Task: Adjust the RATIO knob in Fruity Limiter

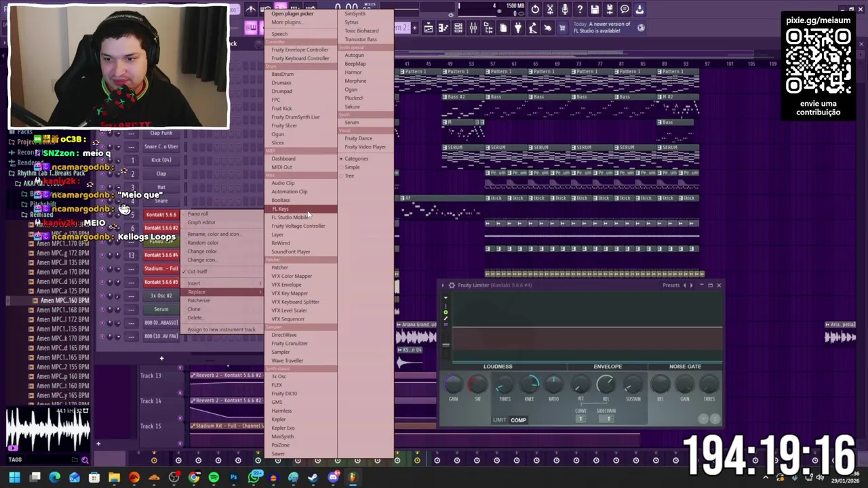Action: (x=553, y=385)
